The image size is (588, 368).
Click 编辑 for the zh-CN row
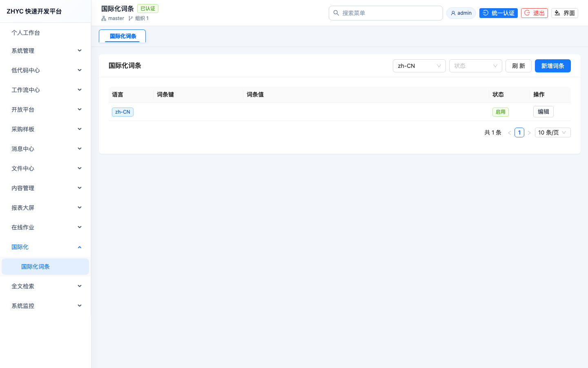click(543, 112)
